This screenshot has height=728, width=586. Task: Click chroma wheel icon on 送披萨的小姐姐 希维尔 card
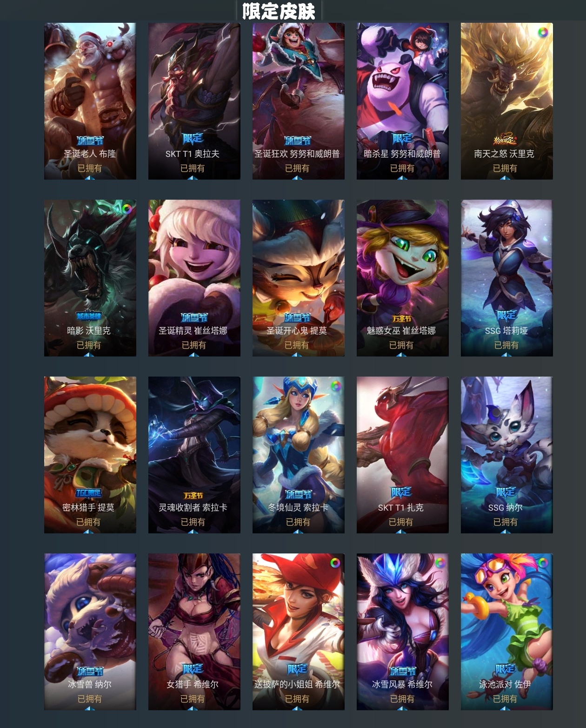[x=334, y=563]
